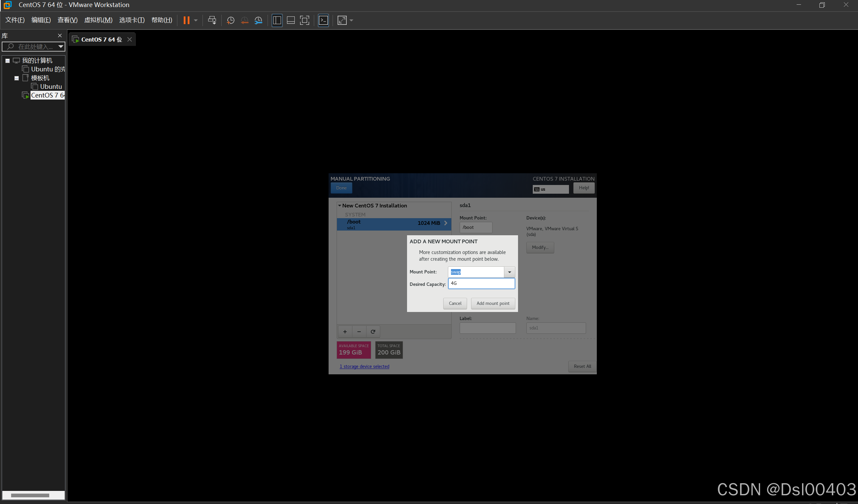The image size is (858, 504).
Task: Click the Help! button
Action: click(x=584, y=188)
